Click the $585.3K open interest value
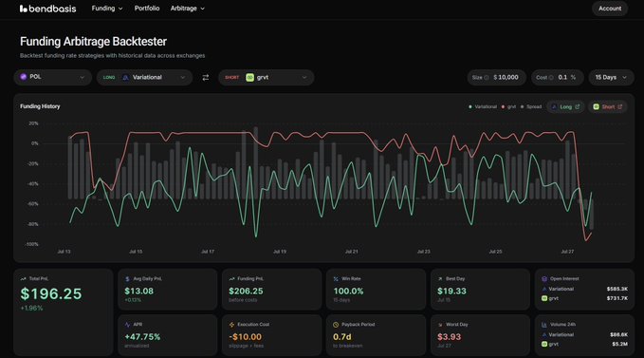Image resolution: width=644 pixels, height=358 pixels. pos(616,289)
